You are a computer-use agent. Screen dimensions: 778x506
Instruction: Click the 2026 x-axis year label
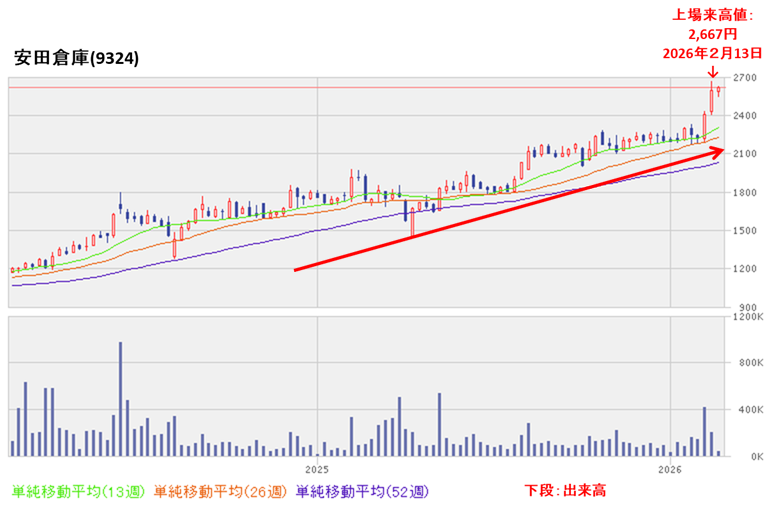click(669, 468)
